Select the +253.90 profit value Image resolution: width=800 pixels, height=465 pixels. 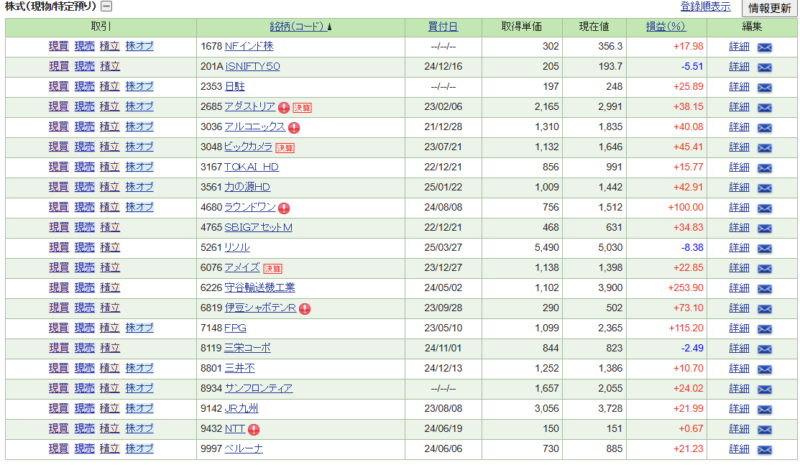685,288
